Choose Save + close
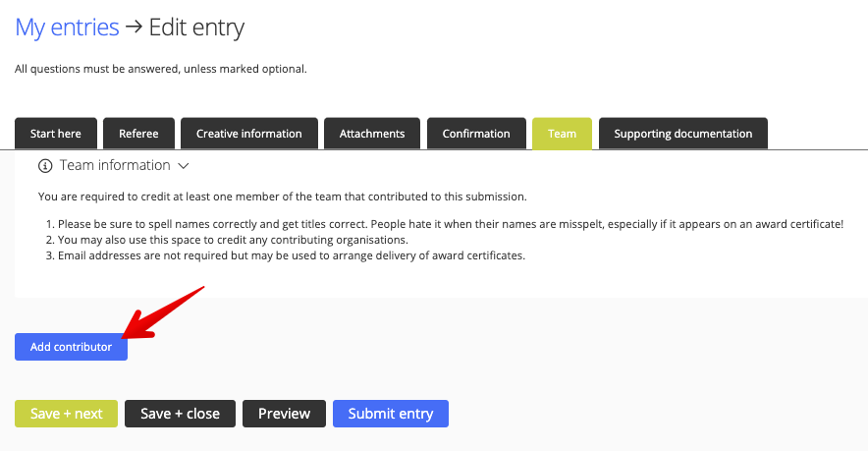Image resolution: width=868 pixels, height=451 pixels. click(x=180, y=414)
